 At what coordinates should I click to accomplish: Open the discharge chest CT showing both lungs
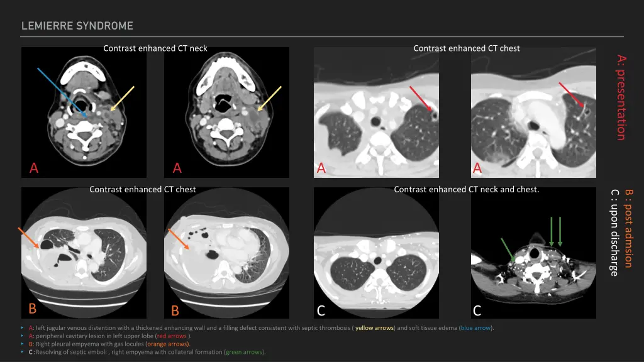(376, 253)
